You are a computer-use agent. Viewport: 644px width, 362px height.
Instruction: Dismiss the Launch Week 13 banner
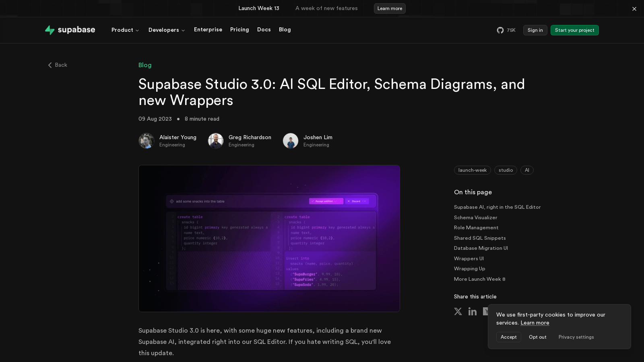(x=634, y=8)
